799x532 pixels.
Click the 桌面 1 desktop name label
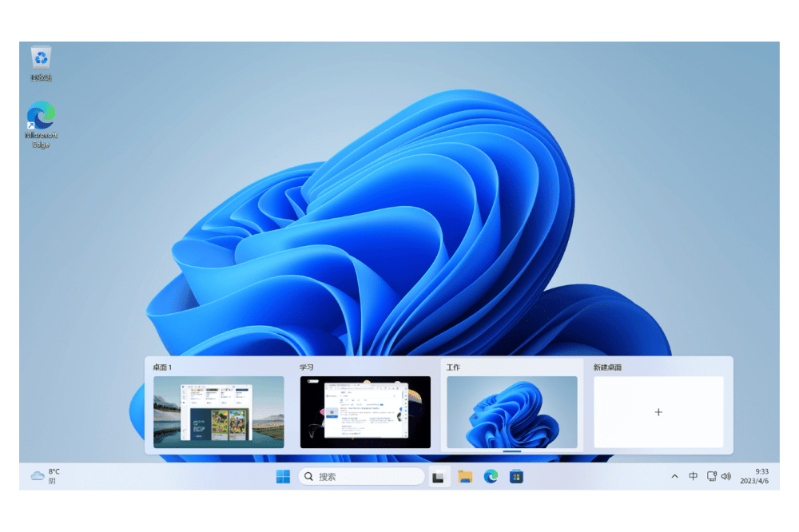tap(163, 367)
